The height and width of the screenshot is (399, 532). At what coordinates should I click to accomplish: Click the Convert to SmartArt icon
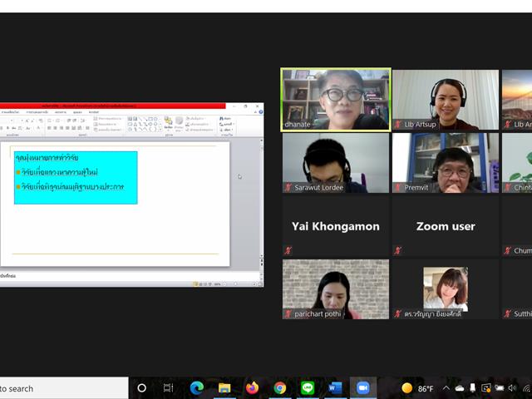click(x=107, y=130)
